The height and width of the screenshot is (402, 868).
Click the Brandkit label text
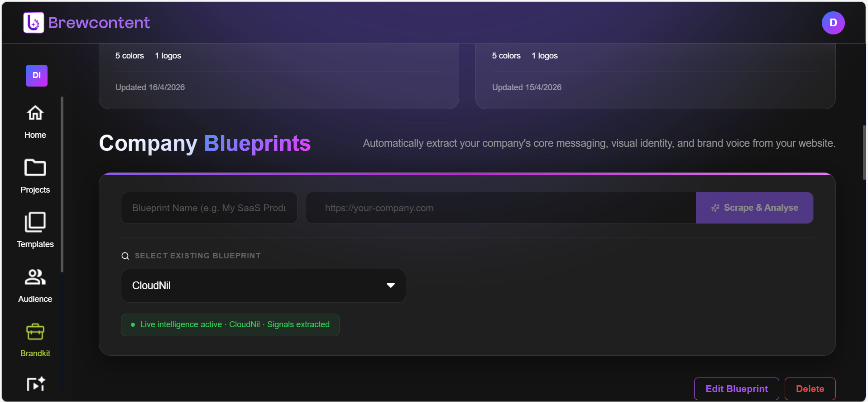[35, 354]
